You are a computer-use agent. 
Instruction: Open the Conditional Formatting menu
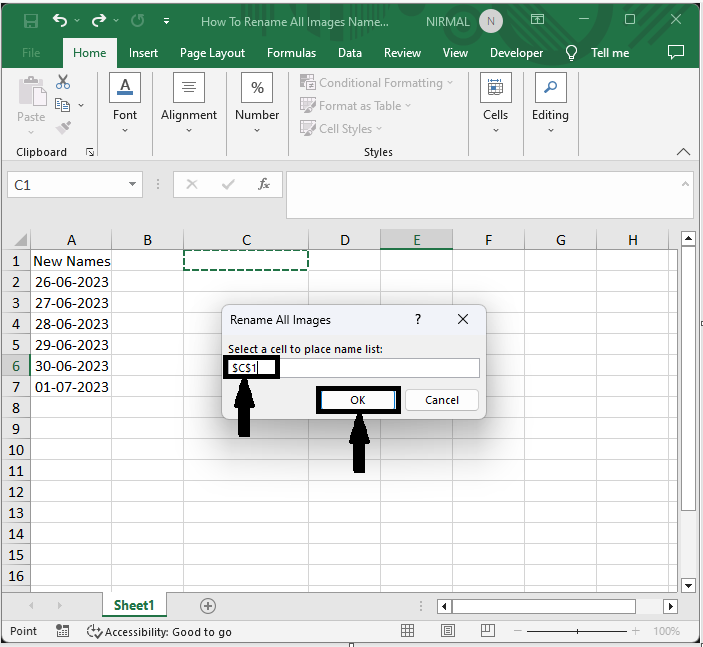pyautogui.click(x=377, y=83)
